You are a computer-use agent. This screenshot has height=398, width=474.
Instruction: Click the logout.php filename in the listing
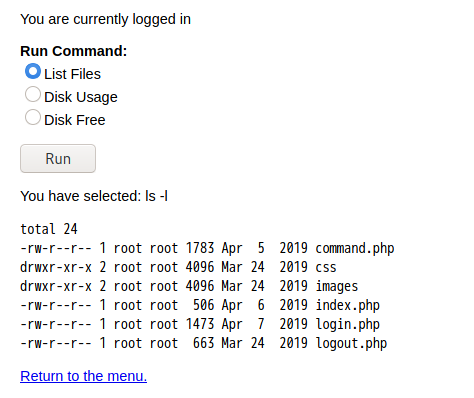click(x=351, y=344)
